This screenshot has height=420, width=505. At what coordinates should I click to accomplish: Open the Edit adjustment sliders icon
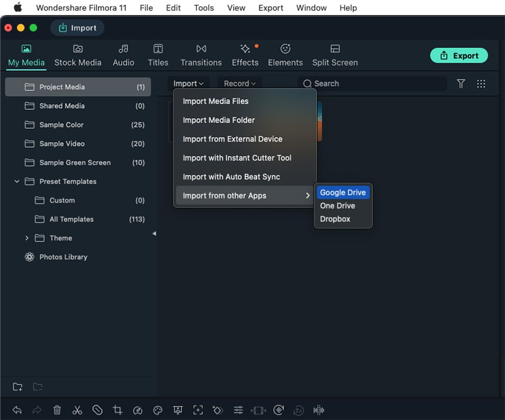[239, 410]
